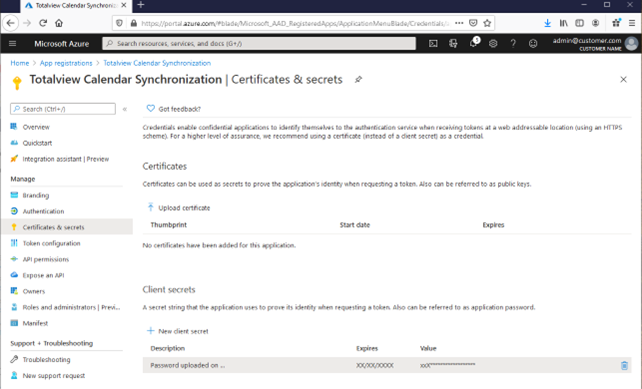Click Upload certificate
Screen dimensions: 642x389
click(179, 208)
